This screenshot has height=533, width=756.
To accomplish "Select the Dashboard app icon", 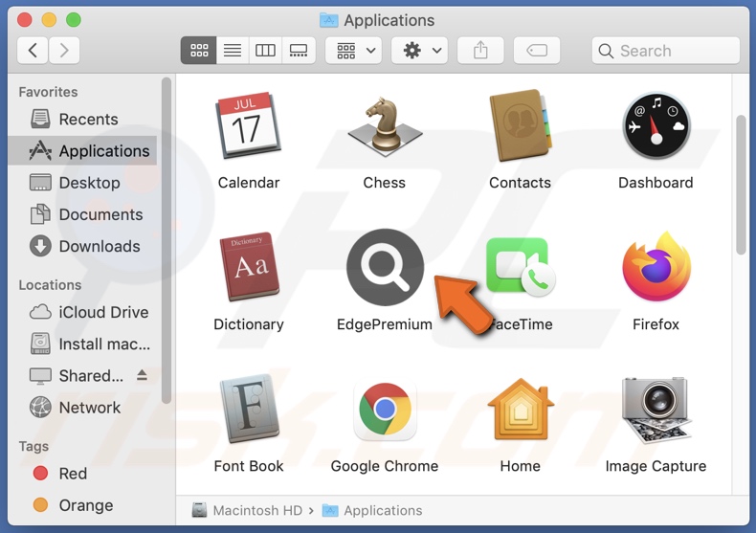I will point(656,124).
